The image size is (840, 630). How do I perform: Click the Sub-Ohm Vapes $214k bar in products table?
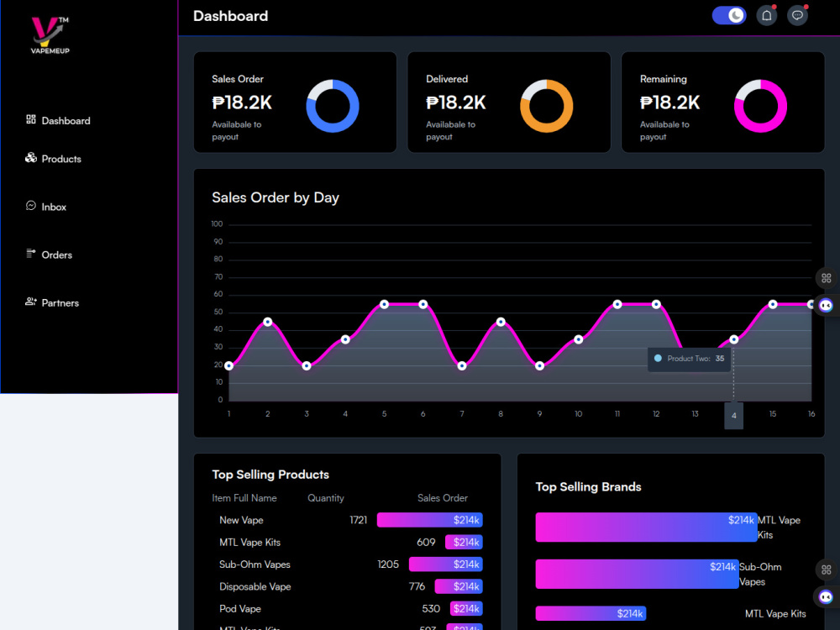tap(446, 564)
